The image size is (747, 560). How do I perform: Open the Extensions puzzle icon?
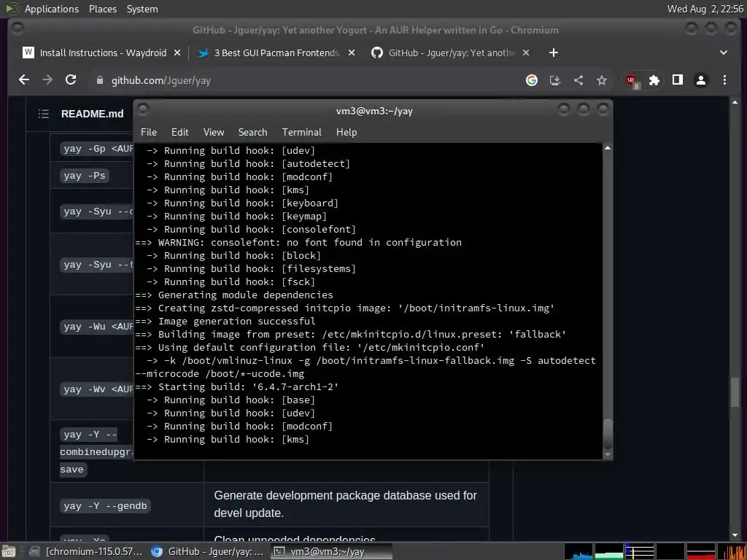(654, 80)
